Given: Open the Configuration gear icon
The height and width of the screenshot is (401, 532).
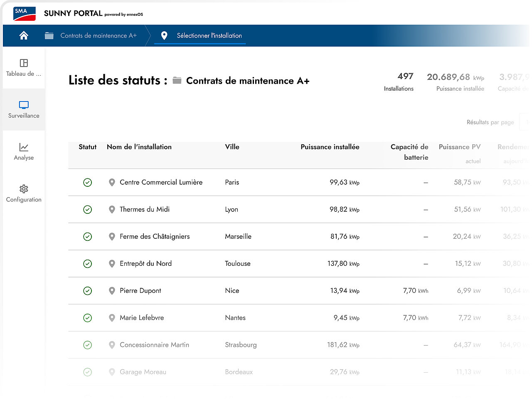Looking at the screenshot, I should click(24, 189).
